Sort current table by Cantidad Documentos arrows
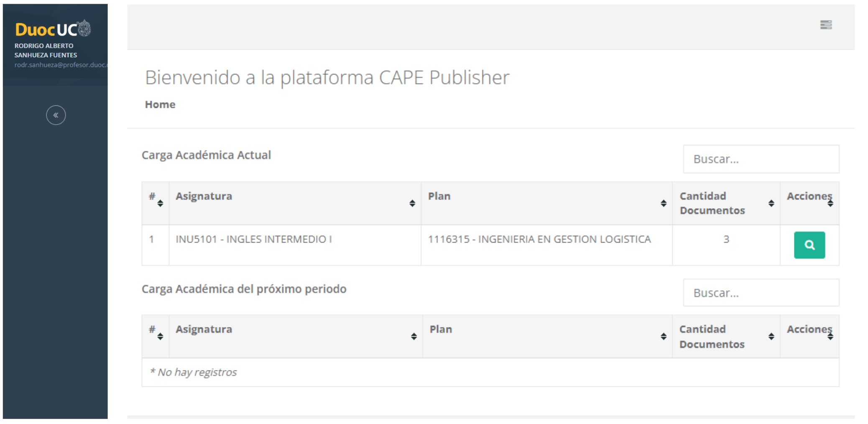The image size is (868, 424). click(x=771, y=203)
